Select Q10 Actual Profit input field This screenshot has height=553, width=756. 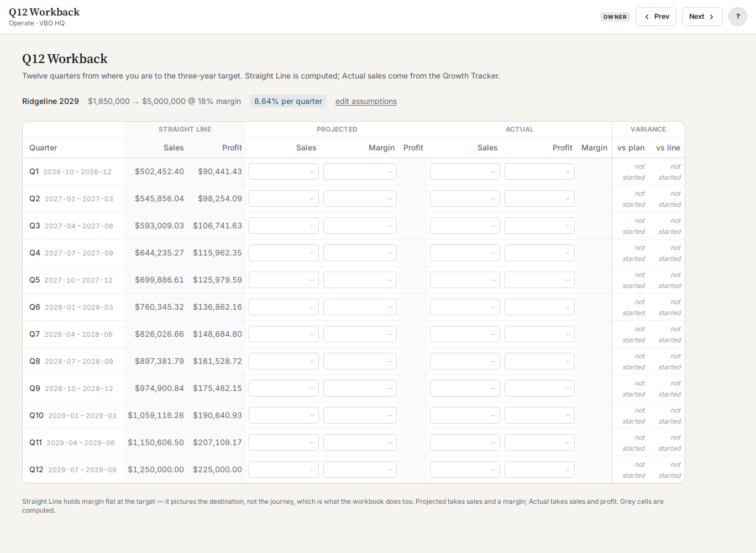[x=539, y=415]
